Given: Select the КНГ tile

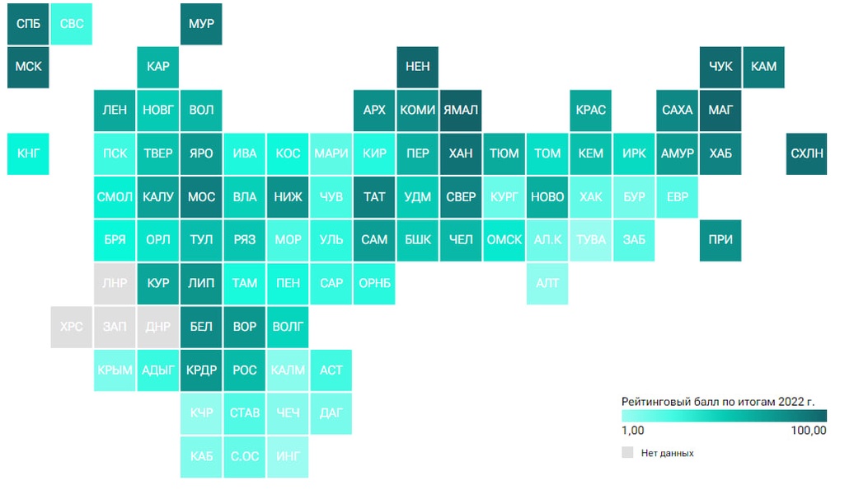Looking at the screenshot, I should (28, 153).
